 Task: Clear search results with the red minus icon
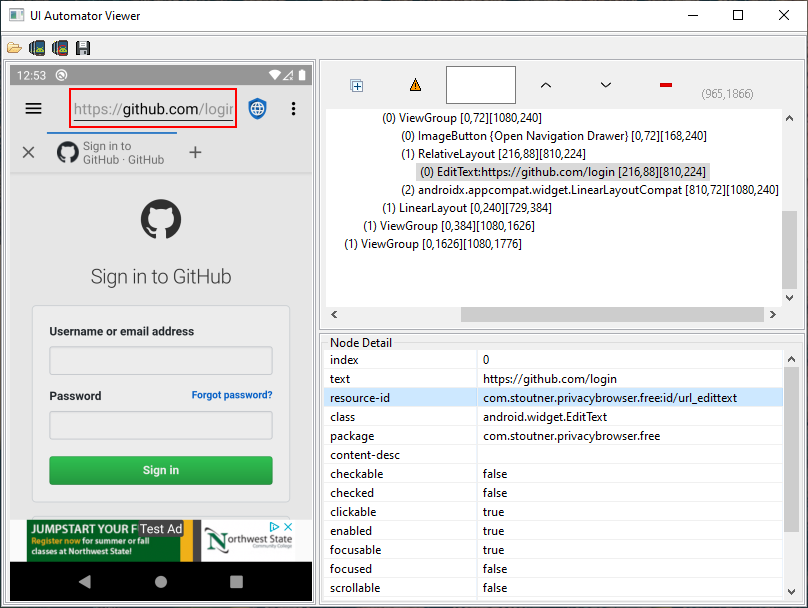pos(666,85)
